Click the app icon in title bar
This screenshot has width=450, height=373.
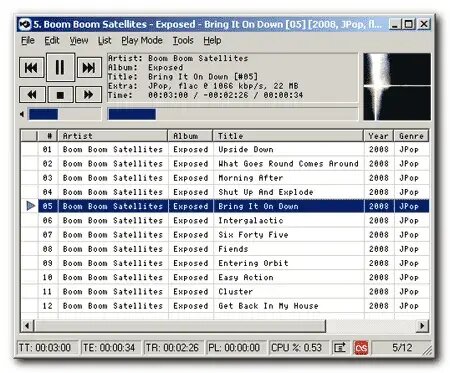pos(25,24)
